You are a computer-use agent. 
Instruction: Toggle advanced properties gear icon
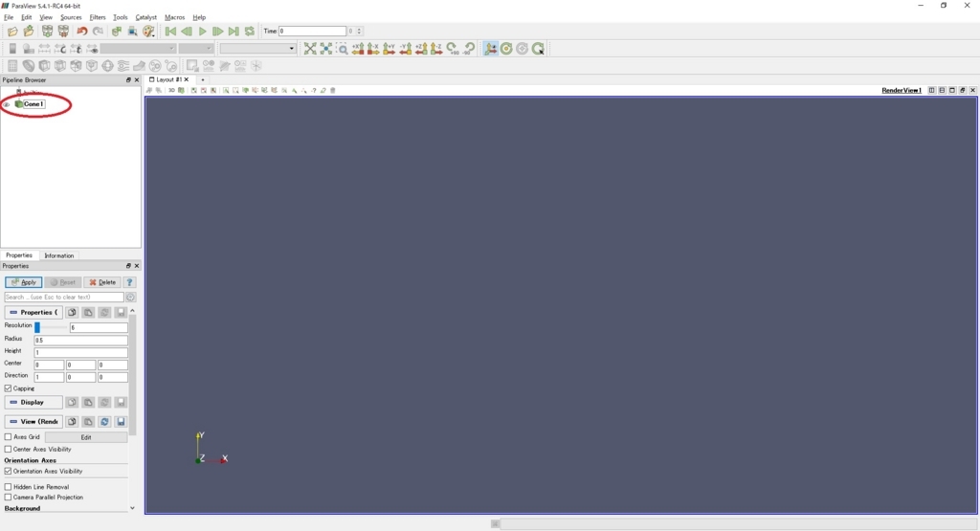[x=130, y=298]
